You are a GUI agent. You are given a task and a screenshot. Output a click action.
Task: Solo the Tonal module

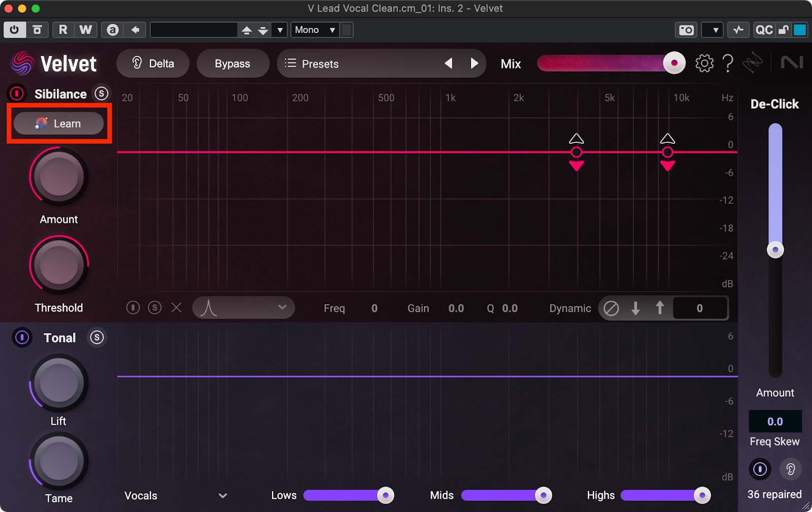tap(96, 338)
